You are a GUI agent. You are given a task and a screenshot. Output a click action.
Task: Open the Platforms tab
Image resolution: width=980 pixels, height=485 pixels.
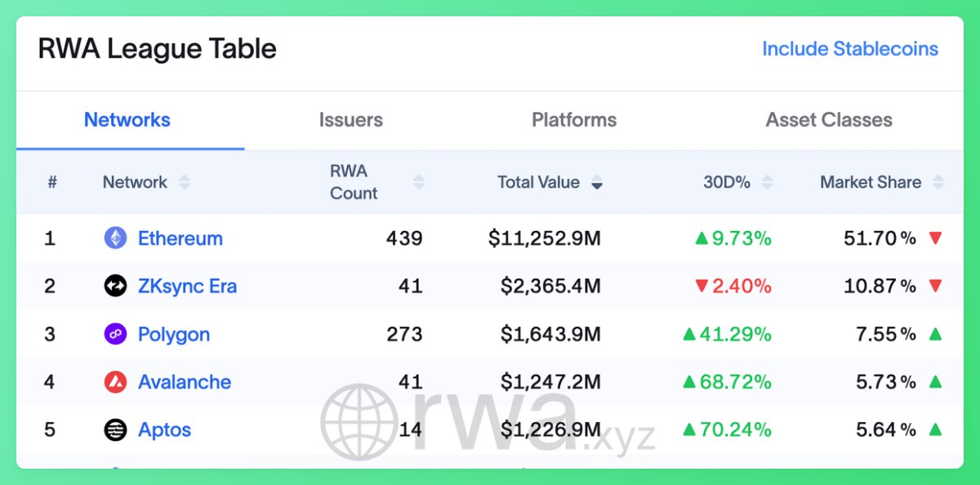(x=574, y=120)
